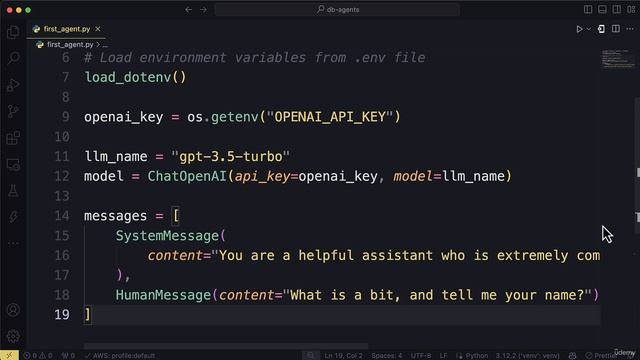Open the Run and Debug view

[13, 85]
